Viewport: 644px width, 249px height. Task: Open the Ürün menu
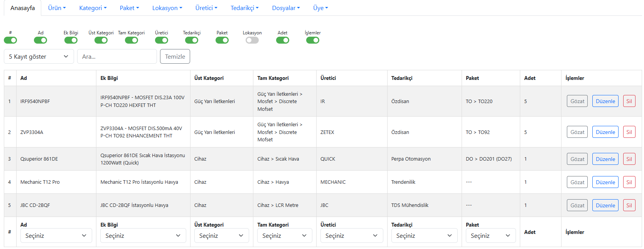[57, 8]
